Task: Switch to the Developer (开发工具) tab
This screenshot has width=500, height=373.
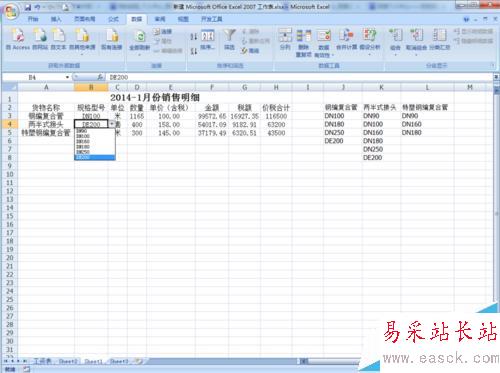Action: [x=211, y=19]
